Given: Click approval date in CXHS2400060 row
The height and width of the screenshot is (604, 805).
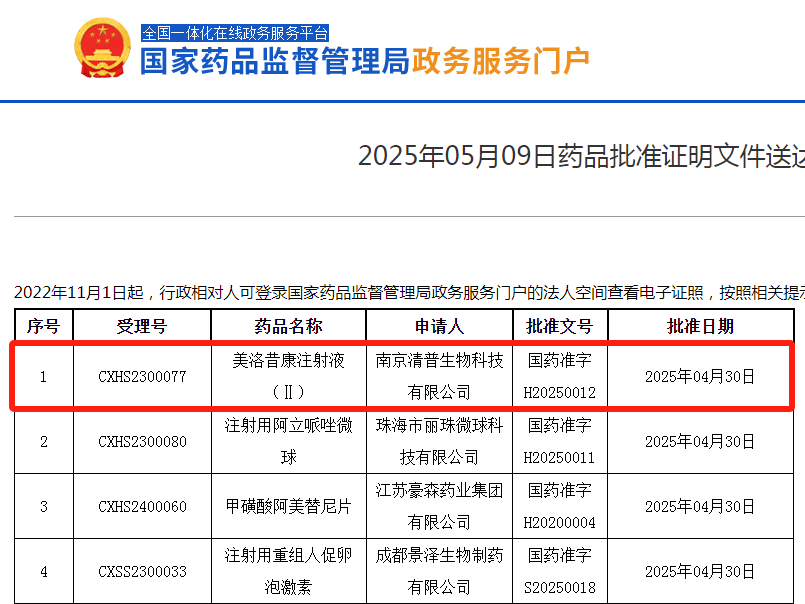Looking at the screenshot, I should 700,506.
